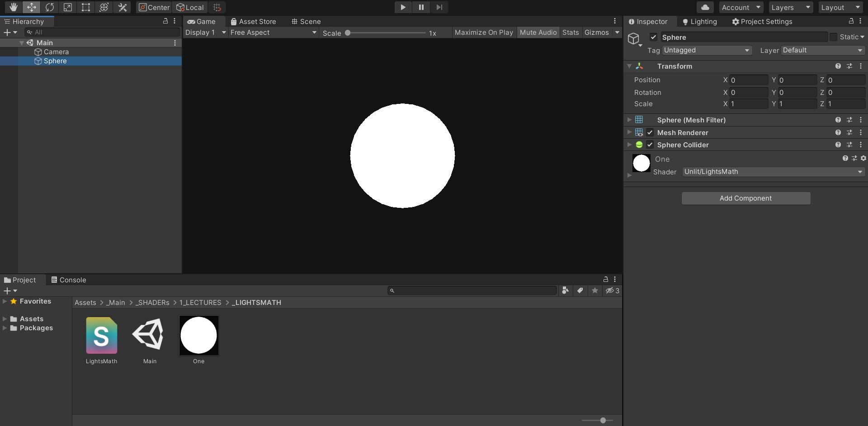
Task: Toggle the Static checkbox
Action: click(x=833, y=37)
